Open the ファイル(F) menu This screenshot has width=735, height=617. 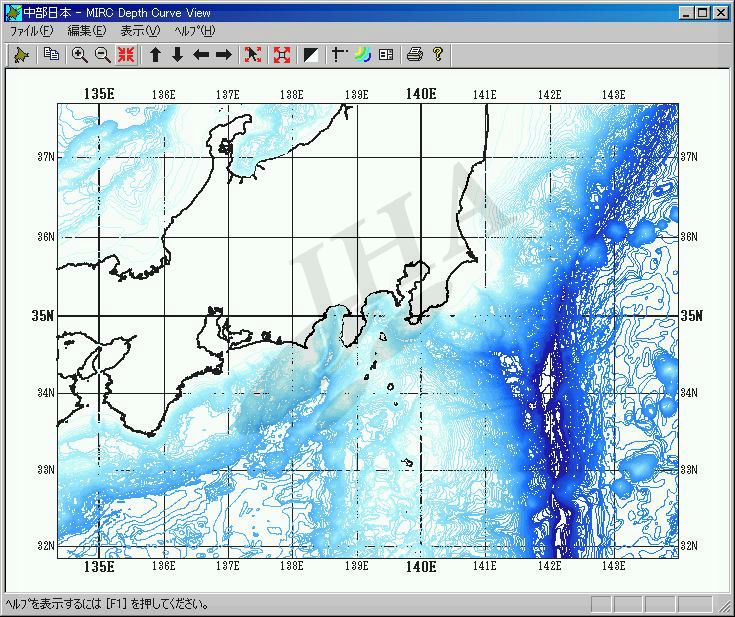coord(31,31)
